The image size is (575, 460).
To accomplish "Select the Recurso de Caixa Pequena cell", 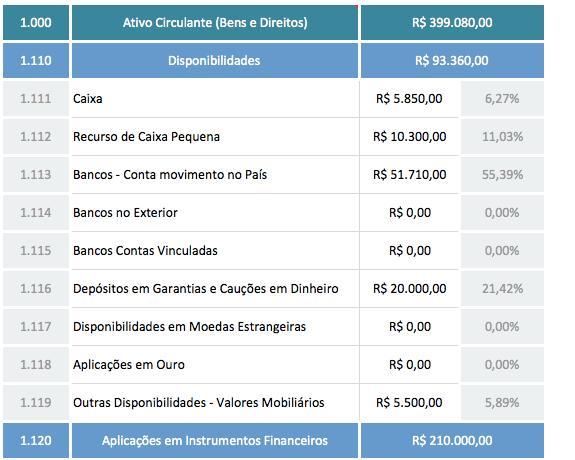I will 215,137.
